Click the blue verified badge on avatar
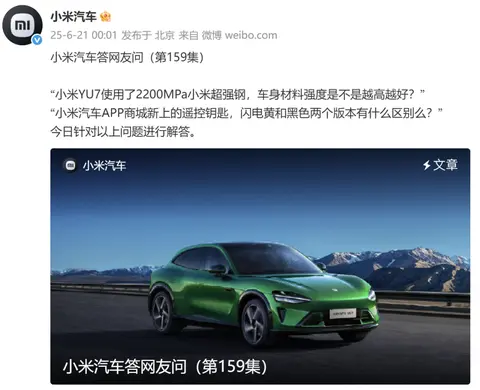Viewport: 480px width, 390px height. pyautogui.click(x=37, y=40)
